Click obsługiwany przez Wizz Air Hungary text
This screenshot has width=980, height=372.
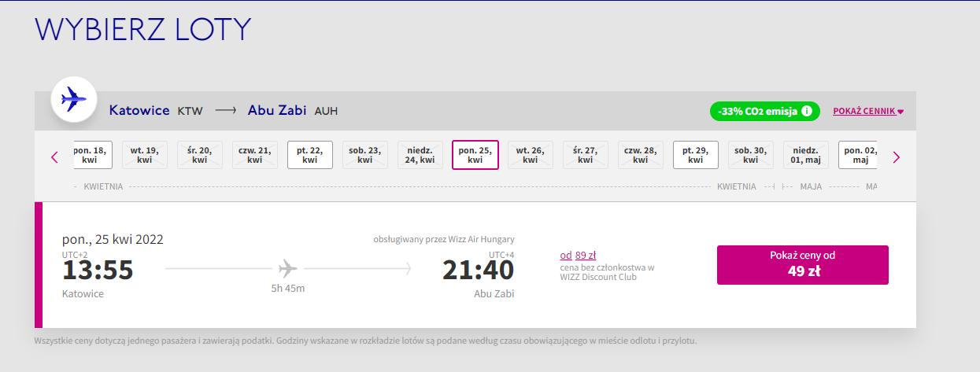pyautogui.click(x=444, y=239)
